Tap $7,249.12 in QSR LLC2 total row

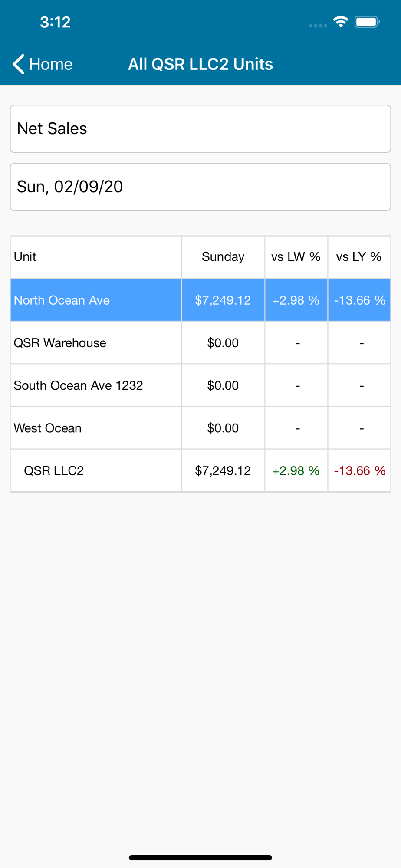pos(223,471)
